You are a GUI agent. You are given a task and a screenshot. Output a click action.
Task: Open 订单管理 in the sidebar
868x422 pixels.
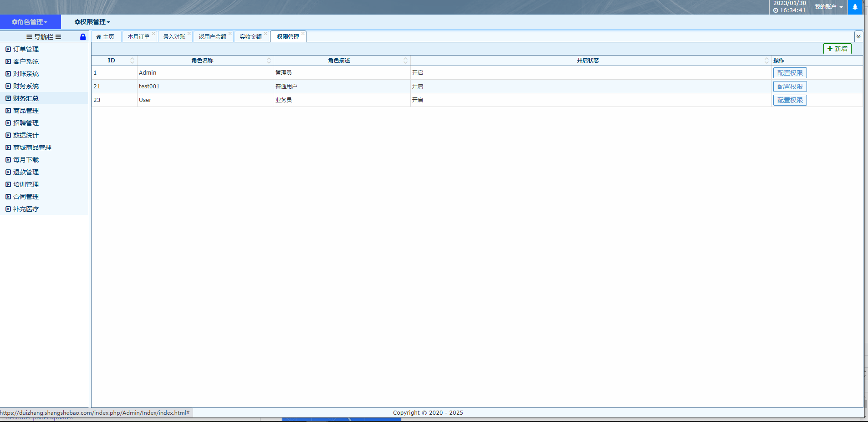pos(26,49)
